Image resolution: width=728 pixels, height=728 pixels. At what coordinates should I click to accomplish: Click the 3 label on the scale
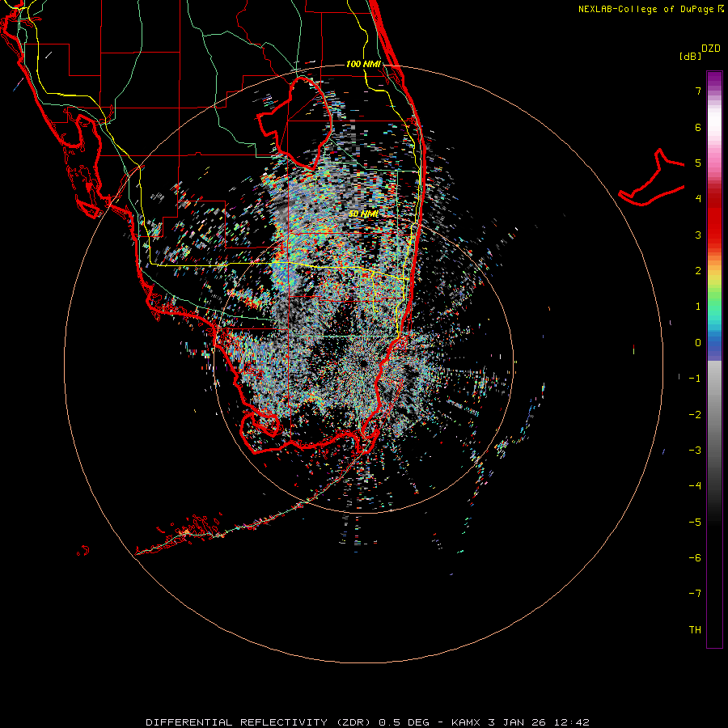click(698, 235)
